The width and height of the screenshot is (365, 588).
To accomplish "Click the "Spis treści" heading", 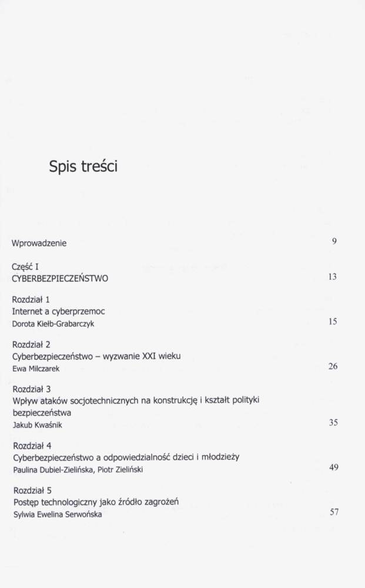I will coord(83,167).
